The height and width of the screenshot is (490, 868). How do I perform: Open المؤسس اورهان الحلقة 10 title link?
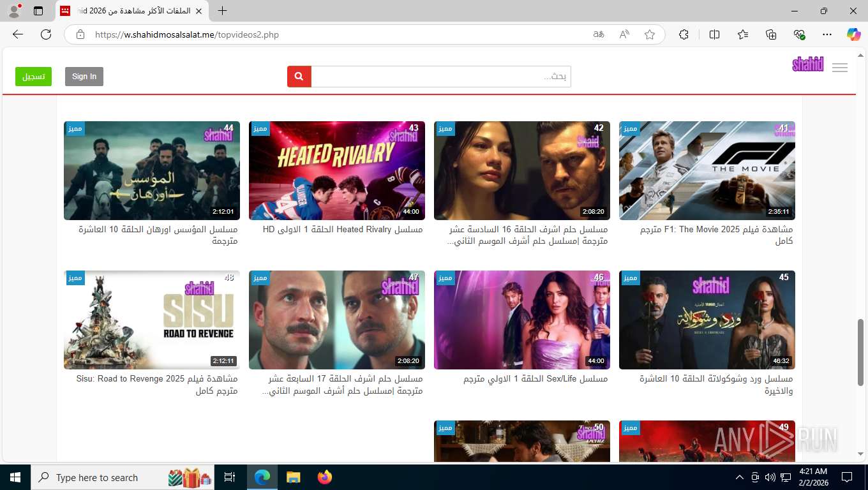pos(158,235)
